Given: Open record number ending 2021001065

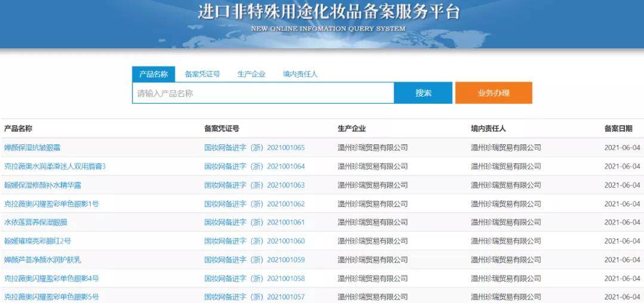Looking at the screenshot, I should 254,147.
